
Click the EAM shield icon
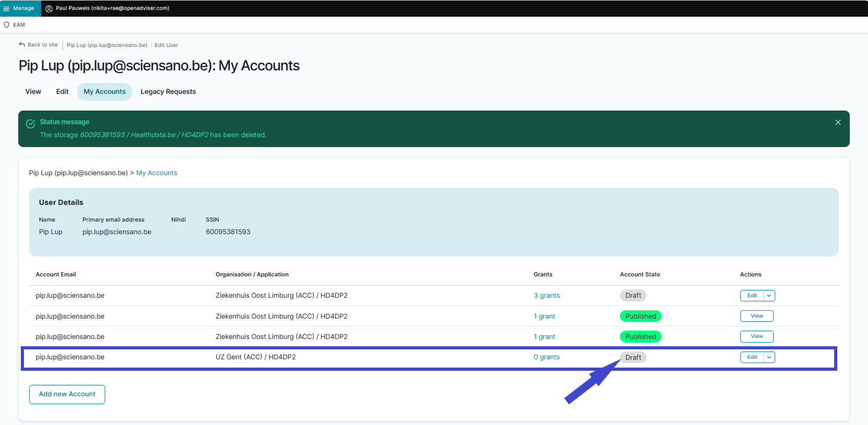[7, 25]
